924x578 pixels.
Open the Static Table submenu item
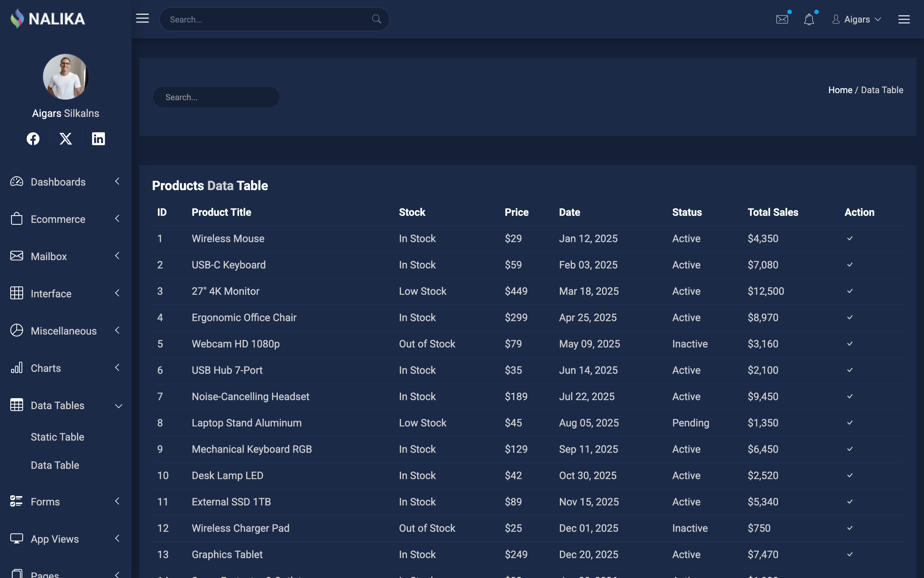click(57, 437)
